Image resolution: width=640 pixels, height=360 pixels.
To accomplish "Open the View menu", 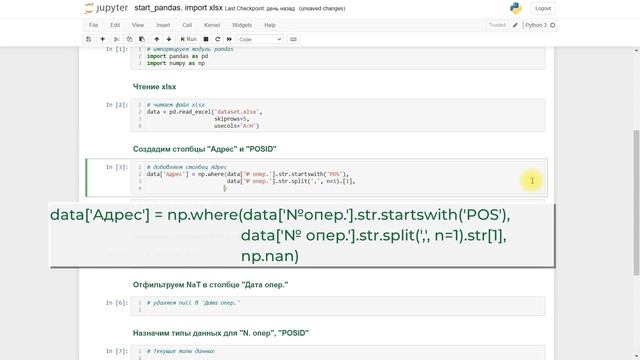I will (x=138, y=25).
